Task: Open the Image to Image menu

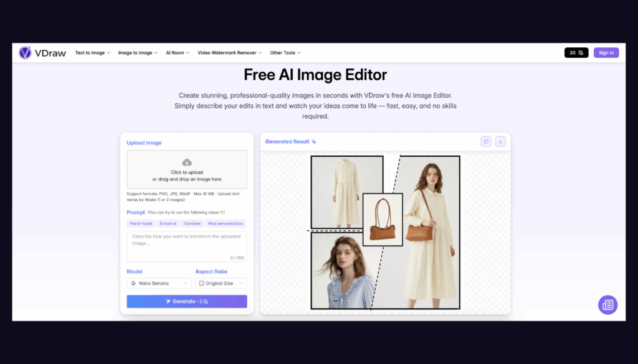Action: pyautogui.click(x=137, y=52)
